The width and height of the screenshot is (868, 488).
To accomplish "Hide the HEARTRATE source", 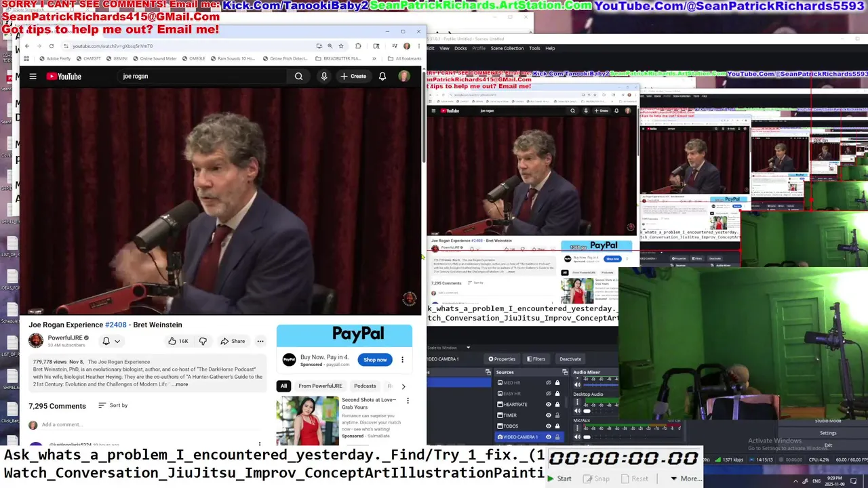I will click(x=549, y=405).
